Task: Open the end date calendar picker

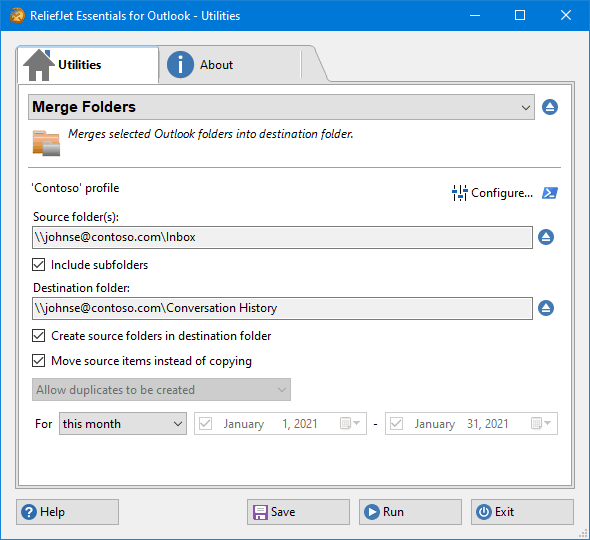Action: click(541, 423)
